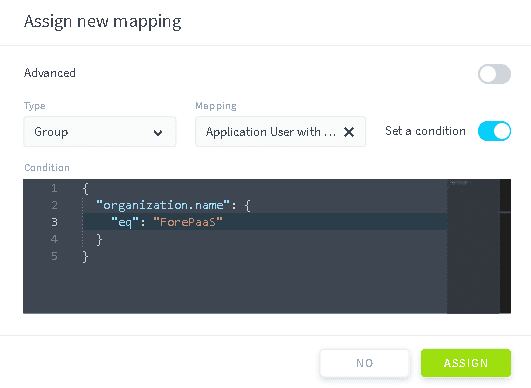This screenshot has width=531, height=388.
Task: Toggle the Advanced switch on
Action: 494,74
